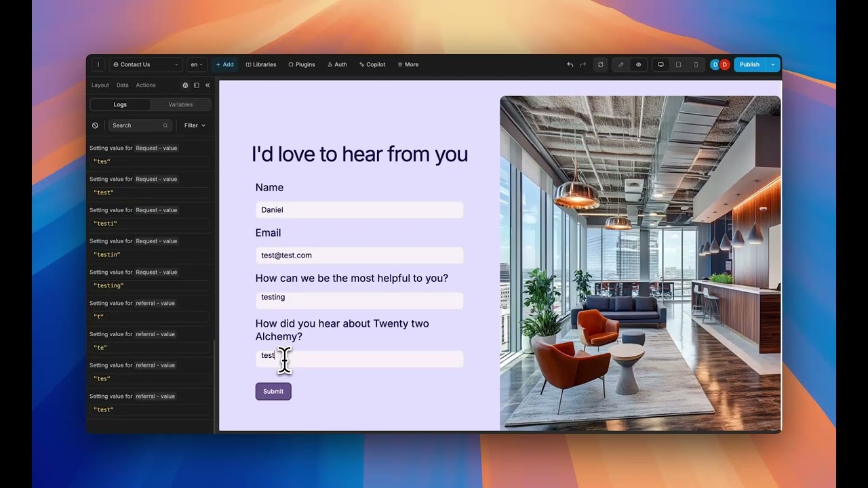Select the tablet viewport icon
This screenshot has width=868, height=488.
pos(678,64)
